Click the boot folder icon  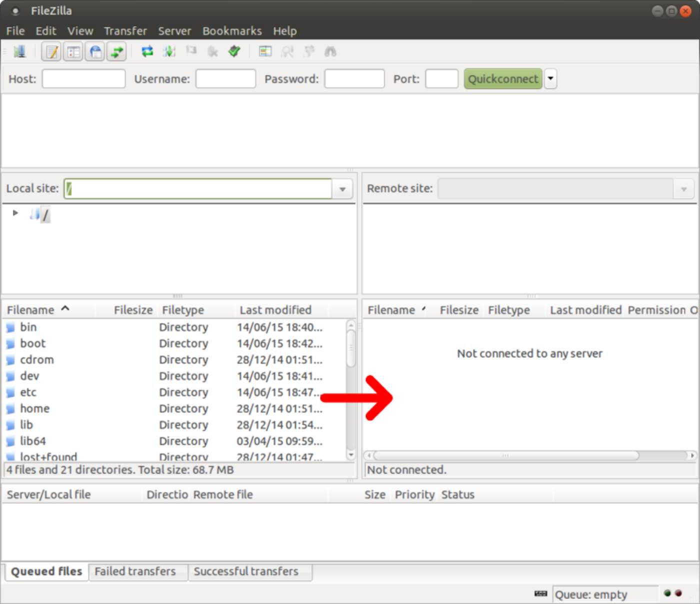(10, 344)
